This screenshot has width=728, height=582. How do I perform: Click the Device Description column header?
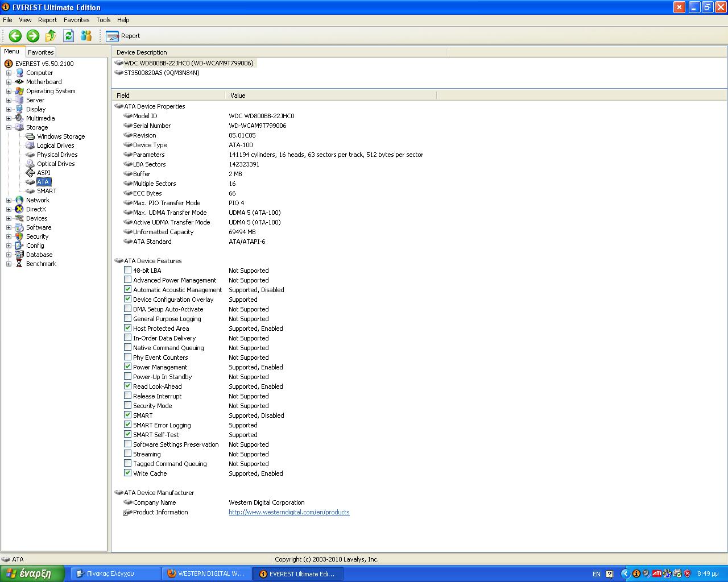coord(279,52)
